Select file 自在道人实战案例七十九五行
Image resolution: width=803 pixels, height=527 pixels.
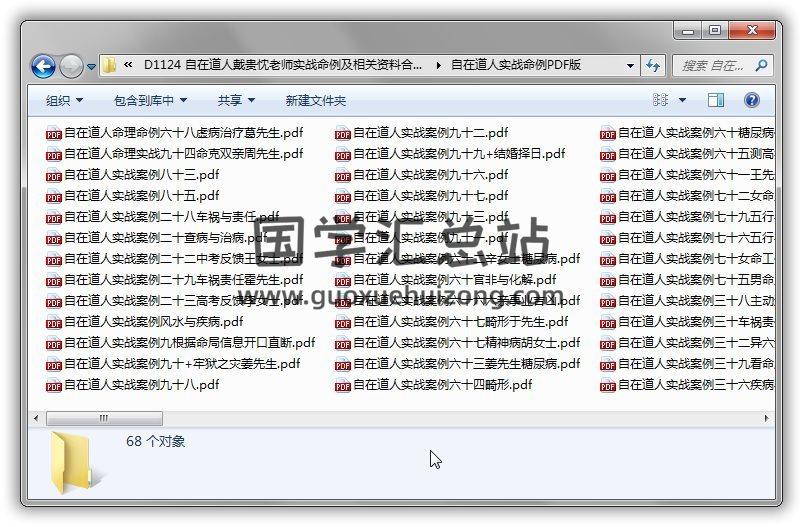click(x=687, y=217)
